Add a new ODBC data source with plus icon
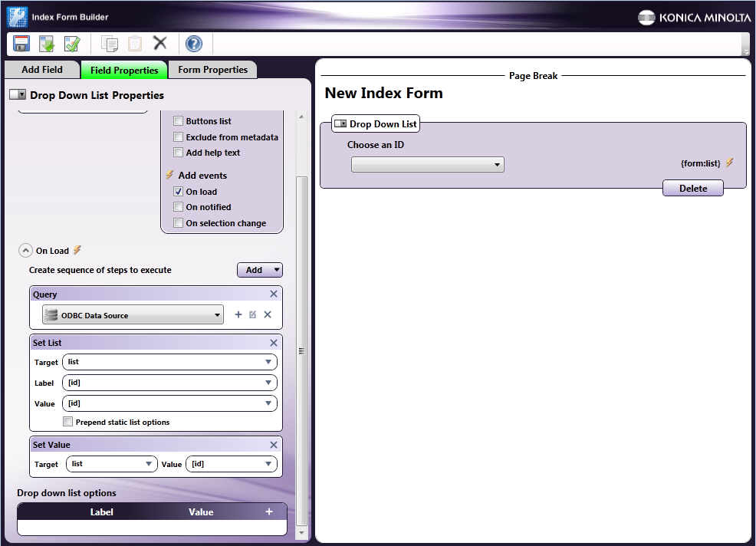Image resolution: width=756 pixels, height=546 pixels. pos(238,314)
